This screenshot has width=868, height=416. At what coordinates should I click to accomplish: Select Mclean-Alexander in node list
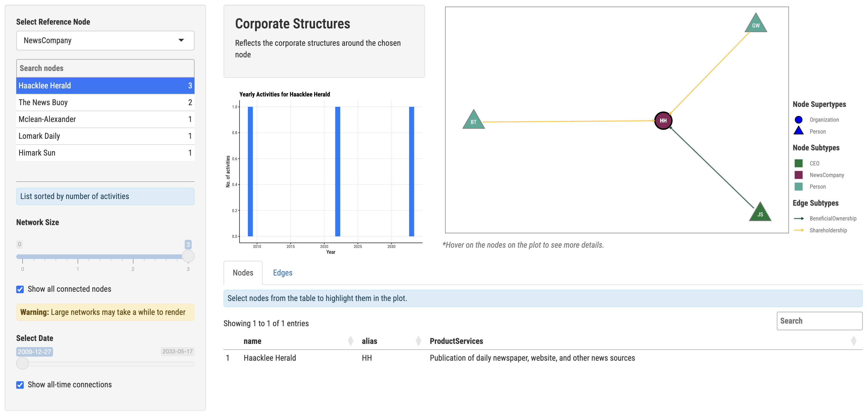(x=105, y=119)
